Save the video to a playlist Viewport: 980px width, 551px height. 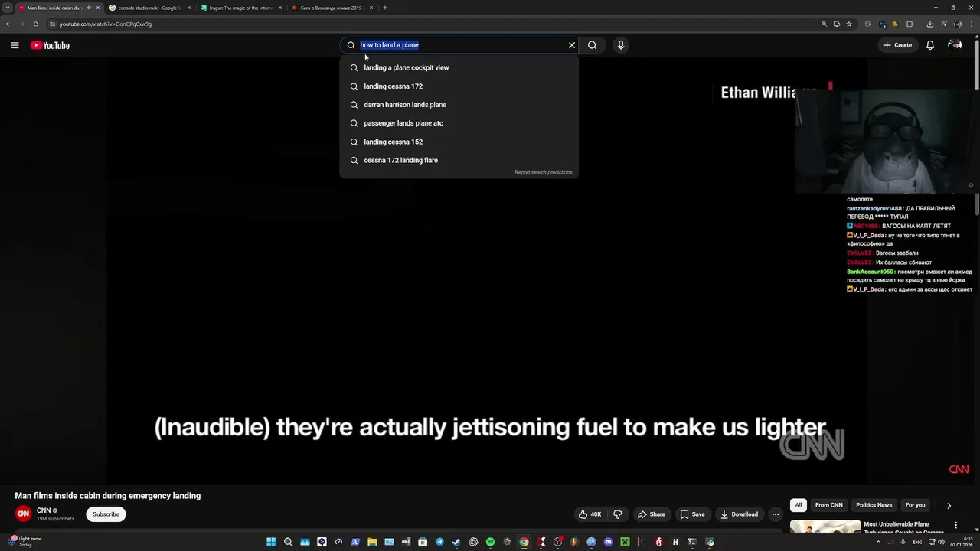tap(692, 514)
